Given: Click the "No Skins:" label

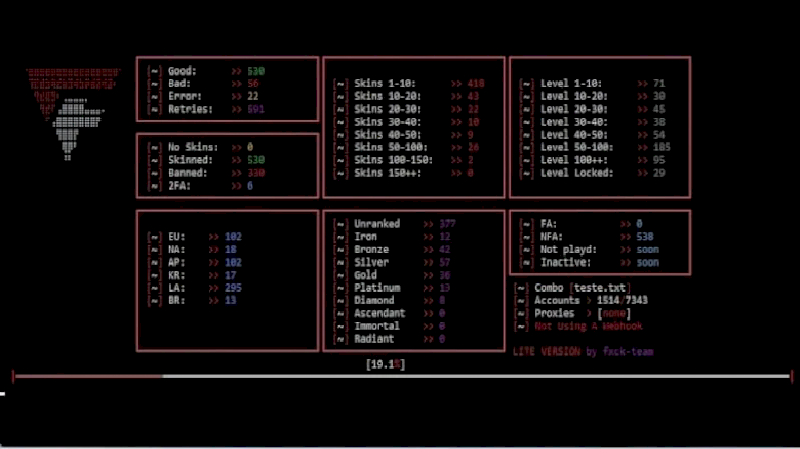Looking at the screenshot, I should click(x=193, y=147).
